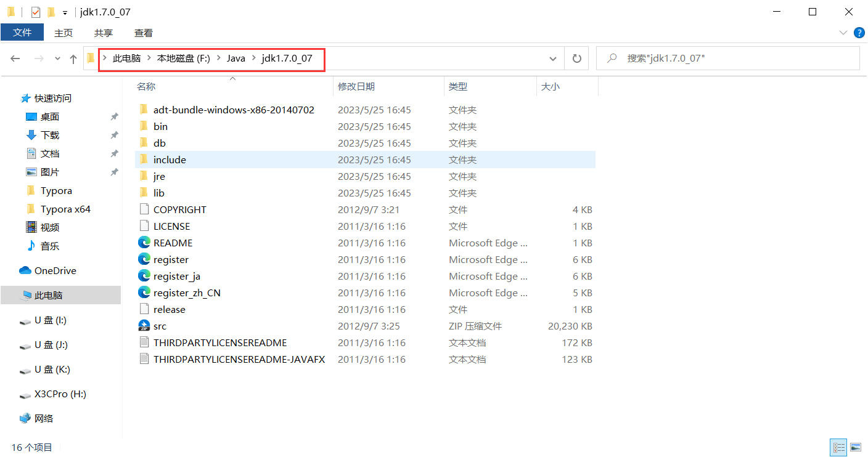
Task: Expand the ribbon display options chevron
Action: [x=843, y=33]
